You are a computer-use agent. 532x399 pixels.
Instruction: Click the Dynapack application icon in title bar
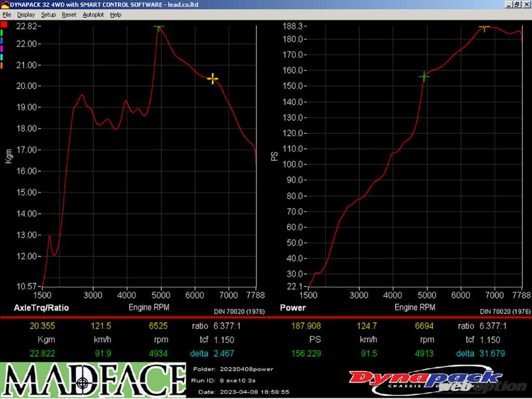tap(5, 5)
